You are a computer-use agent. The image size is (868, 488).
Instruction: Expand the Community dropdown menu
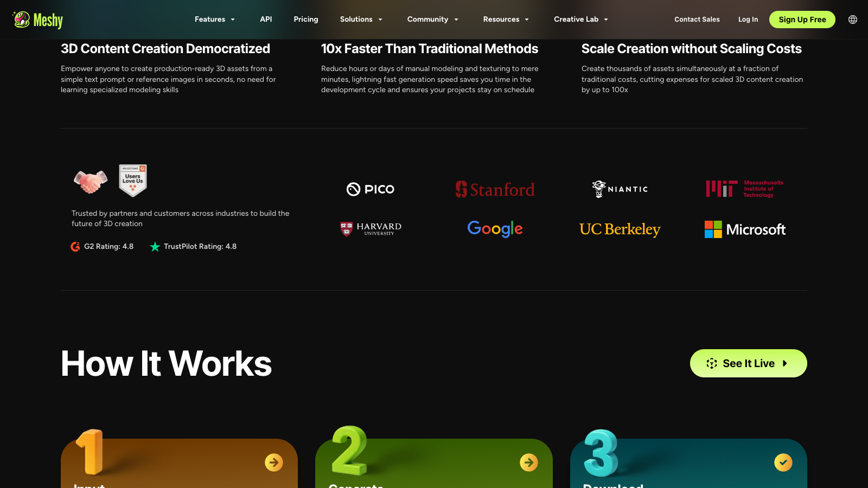coord(433,20)
